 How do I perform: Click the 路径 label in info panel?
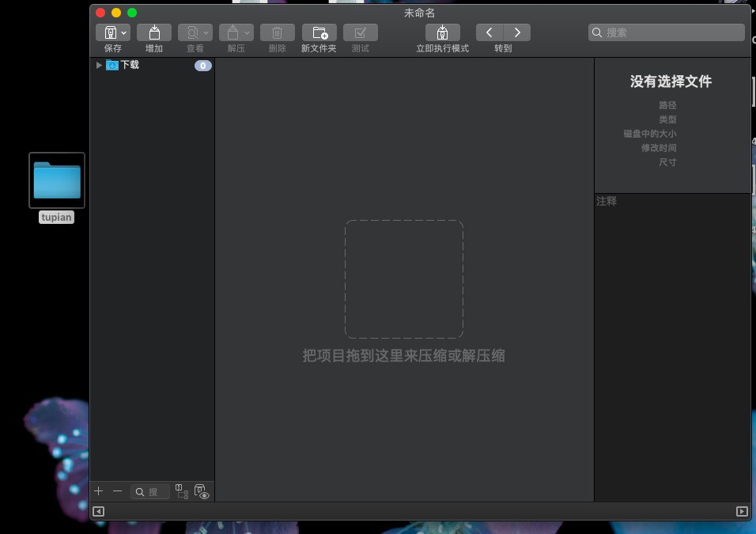(667, 105)
